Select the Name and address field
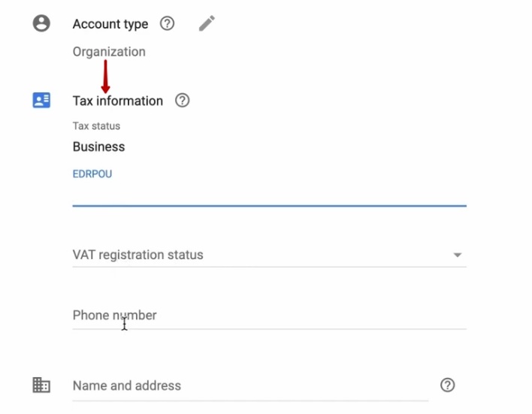This screenshot has width=532, height=414. [x=248, y=386]
